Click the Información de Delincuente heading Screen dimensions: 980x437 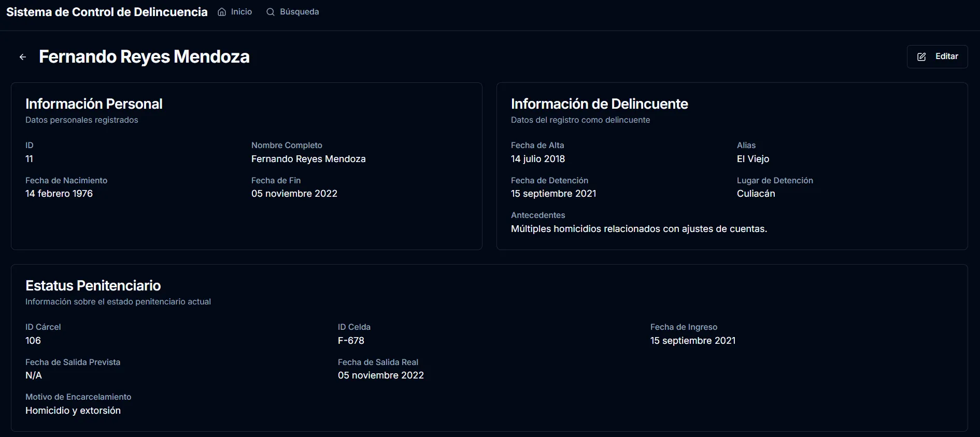click(600, 104)
